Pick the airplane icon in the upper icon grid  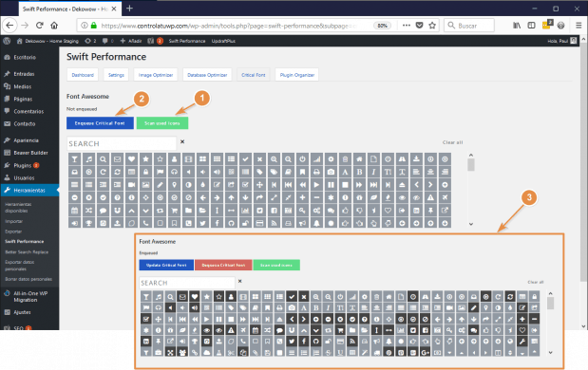446,197
